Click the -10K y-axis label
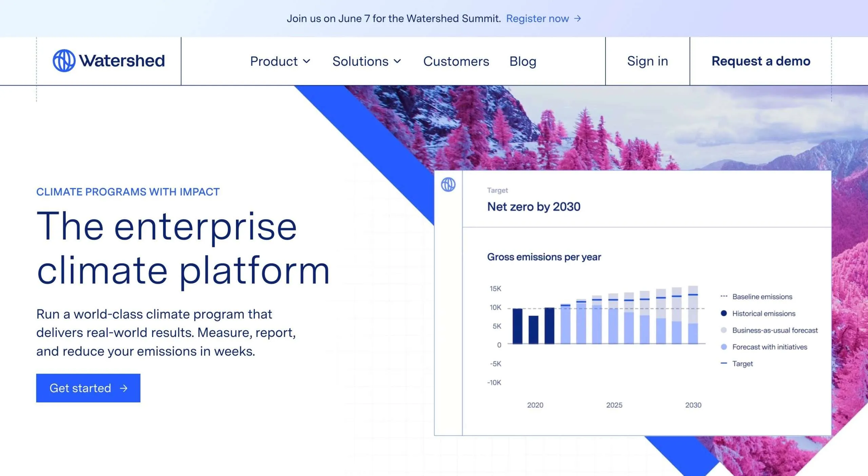The height and width of the screenshot is (476, 868). click(x=494, y=383)
